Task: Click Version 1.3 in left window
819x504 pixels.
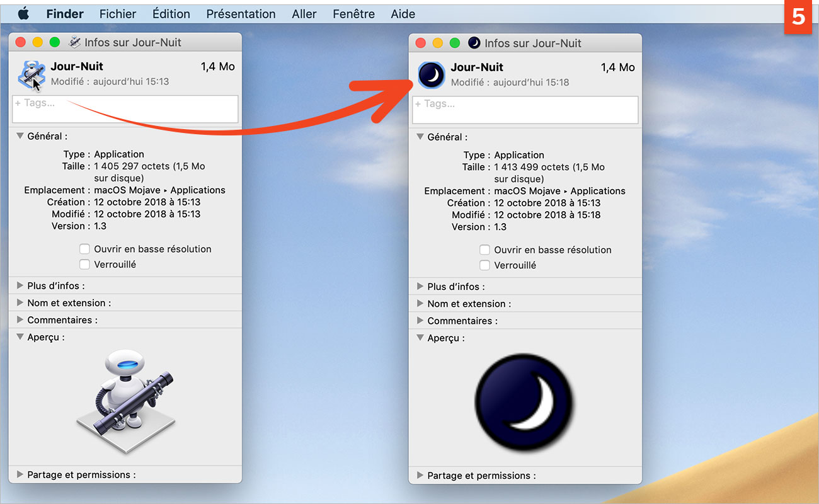Action: pyautogui.click(x=100, y=226)
